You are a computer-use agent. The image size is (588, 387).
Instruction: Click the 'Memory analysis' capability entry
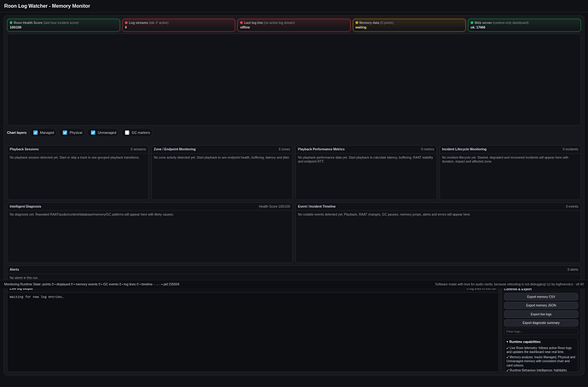coord(540,361)
